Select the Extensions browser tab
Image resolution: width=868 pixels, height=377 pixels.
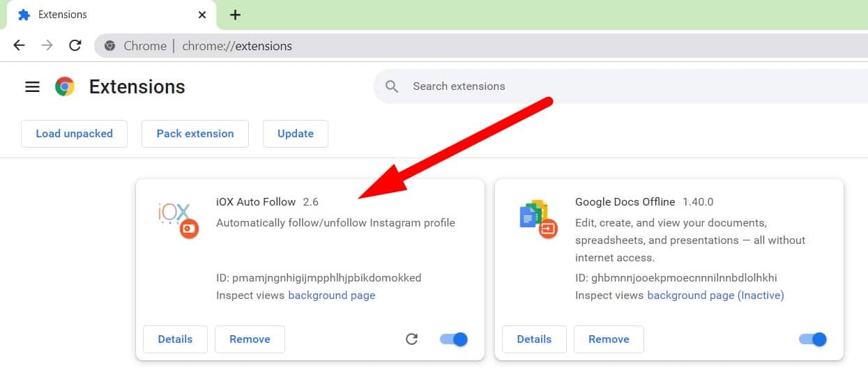(x=105, y=15)
